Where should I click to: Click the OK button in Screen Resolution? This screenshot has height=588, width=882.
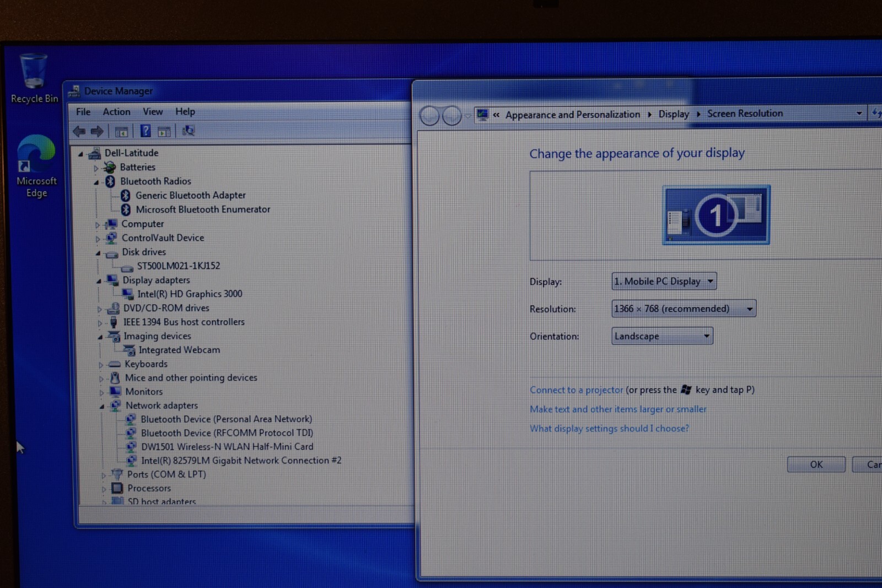click(816, 465)
